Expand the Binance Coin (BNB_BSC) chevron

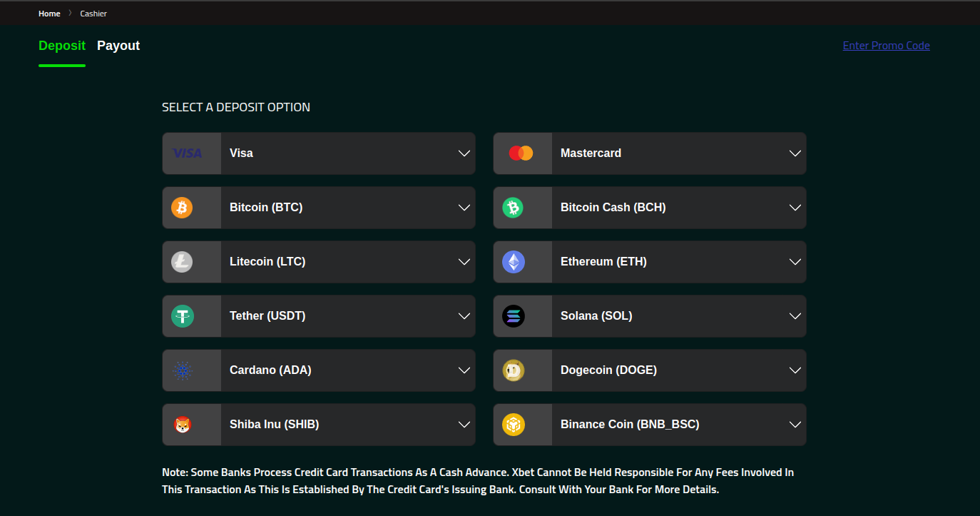795,425
